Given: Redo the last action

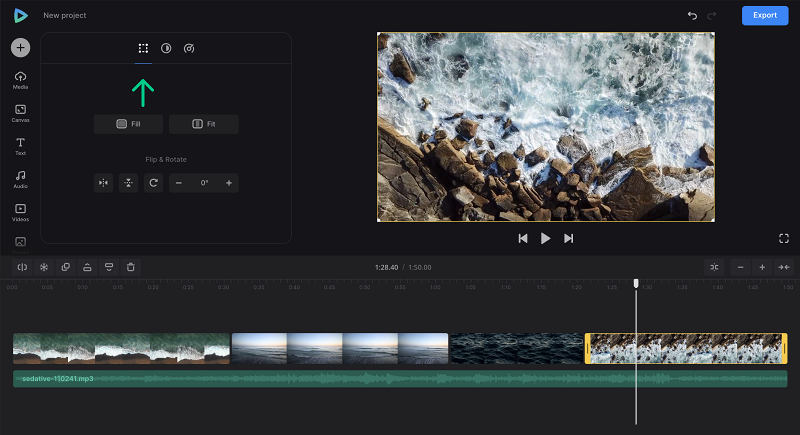Looking at the screenshot, I should 712,16.
